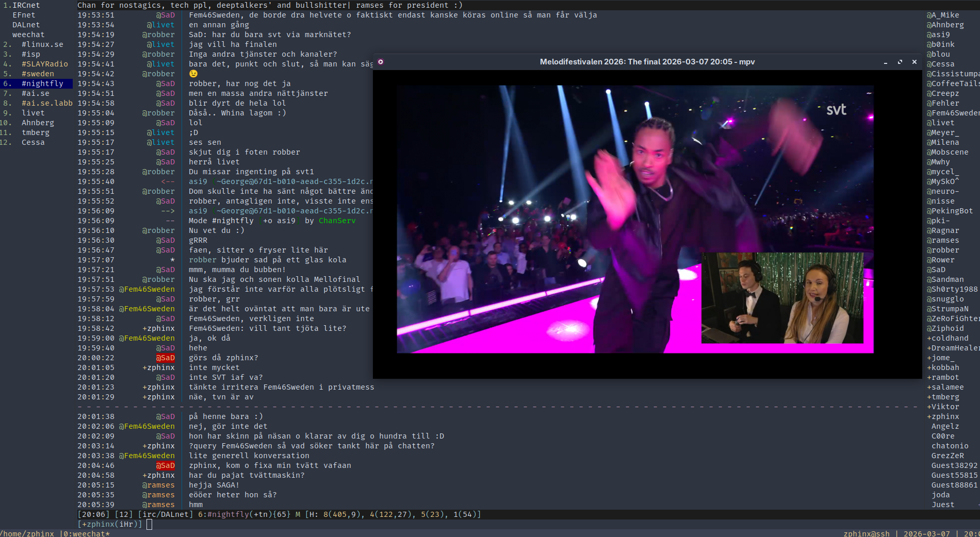
Task: Click the weechat core buffer
Action: click(x=28, y=35)
